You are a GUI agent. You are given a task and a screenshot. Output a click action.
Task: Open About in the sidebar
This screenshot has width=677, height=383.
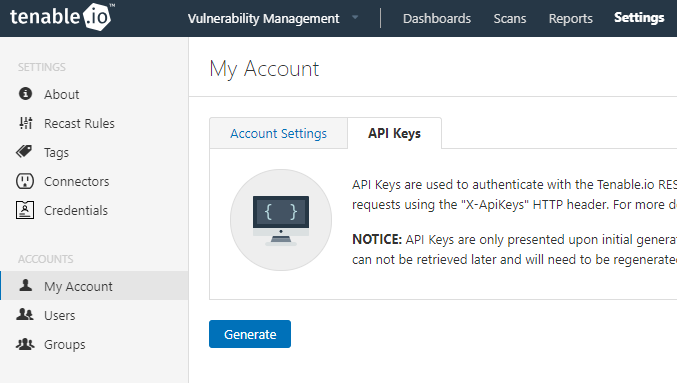point(62,94)
